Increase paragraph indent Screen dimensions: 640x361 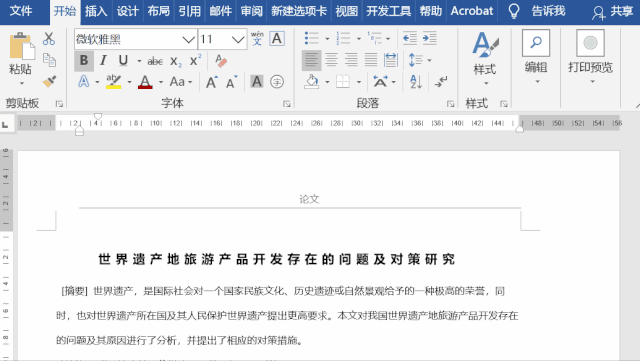coord(430,38)
